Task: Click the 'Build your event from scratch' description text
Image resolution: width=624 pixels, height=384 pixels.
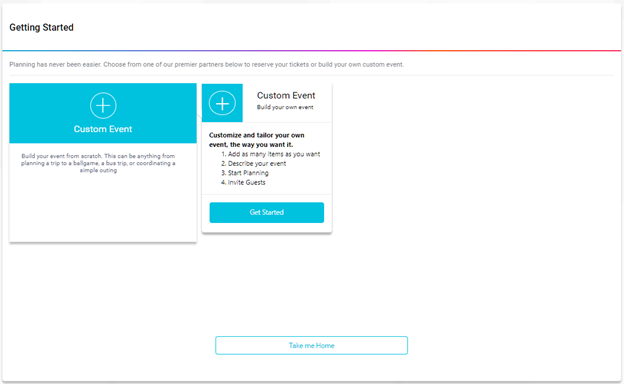Action: (x=98, y=163)
